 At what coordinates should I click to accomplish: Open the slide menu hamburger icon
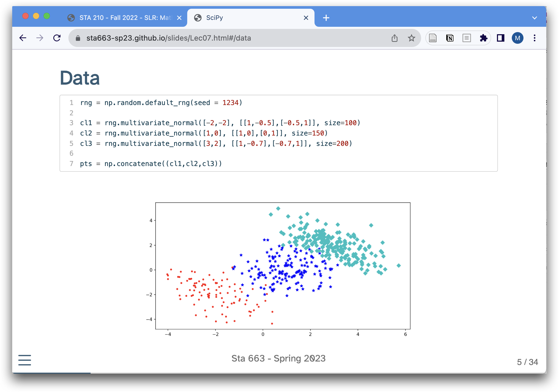pos(25,360)
